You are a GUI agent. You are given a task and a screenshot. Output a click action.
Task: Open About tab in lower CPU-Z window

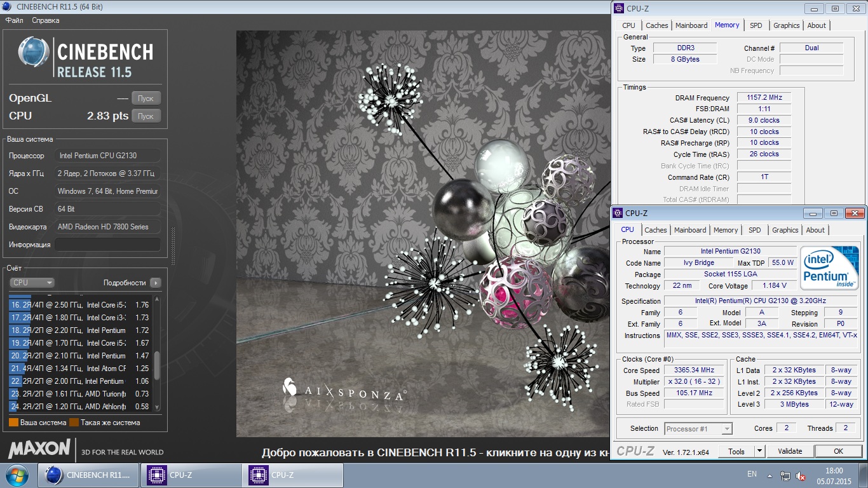point(815,230)
